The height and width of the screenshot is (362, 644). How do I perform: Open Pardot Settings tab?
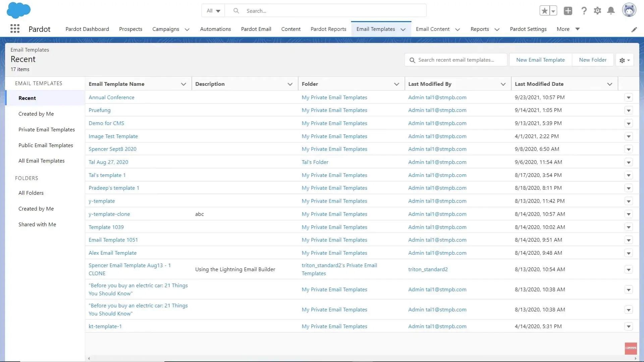(x=528, y=29)
